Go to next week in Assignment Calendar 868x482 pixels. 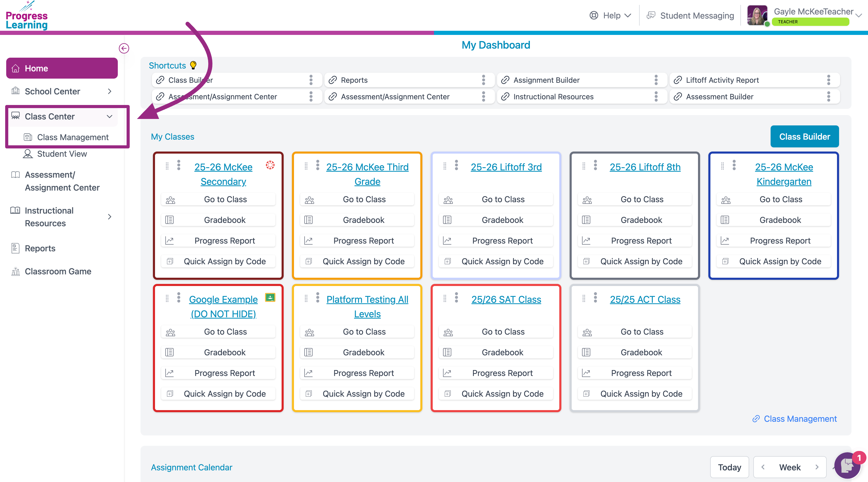(817, 467)
